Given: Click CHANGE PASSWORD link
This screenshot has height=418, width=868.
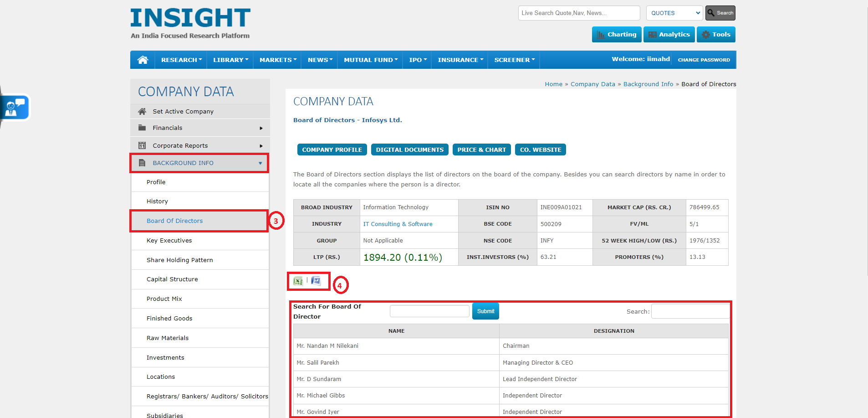Looking at the screenshot, I should click(704, 60).
